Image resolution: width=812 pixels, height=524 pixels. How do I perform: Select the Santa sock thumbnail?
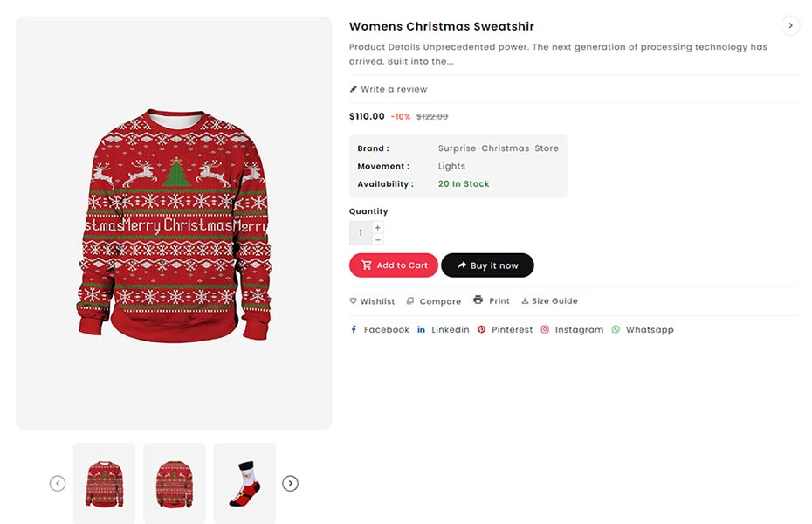pyautogui.click(x=244, y=483)
